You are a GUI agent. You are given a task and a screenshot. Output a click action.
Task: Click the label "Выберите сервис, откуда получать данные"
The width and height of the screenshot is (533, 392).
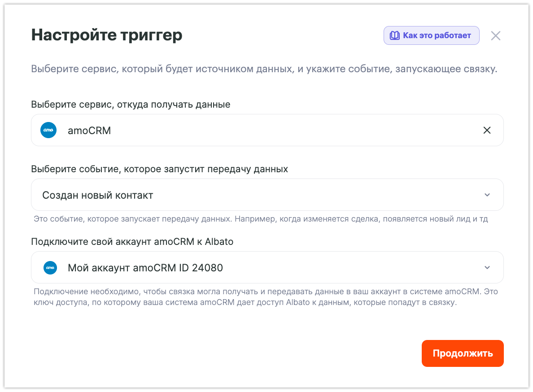pyautogui.click(x=131, y=105)
